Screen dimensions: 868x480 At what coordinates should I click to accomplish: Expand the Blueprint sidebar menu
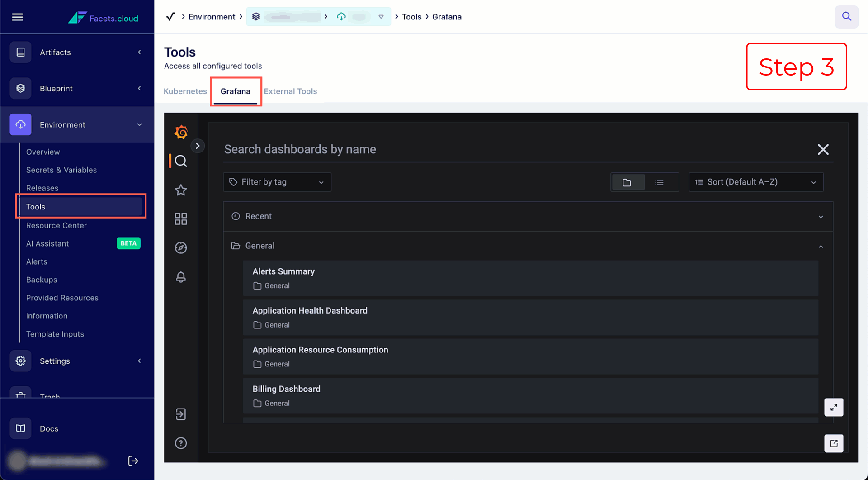pos(139,88)
